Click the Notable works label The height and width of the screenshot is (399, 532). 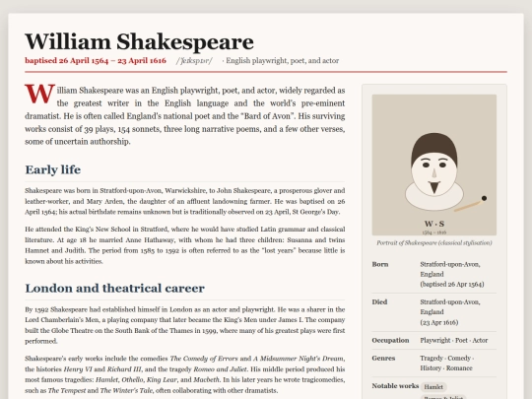(x=395, y=386)
